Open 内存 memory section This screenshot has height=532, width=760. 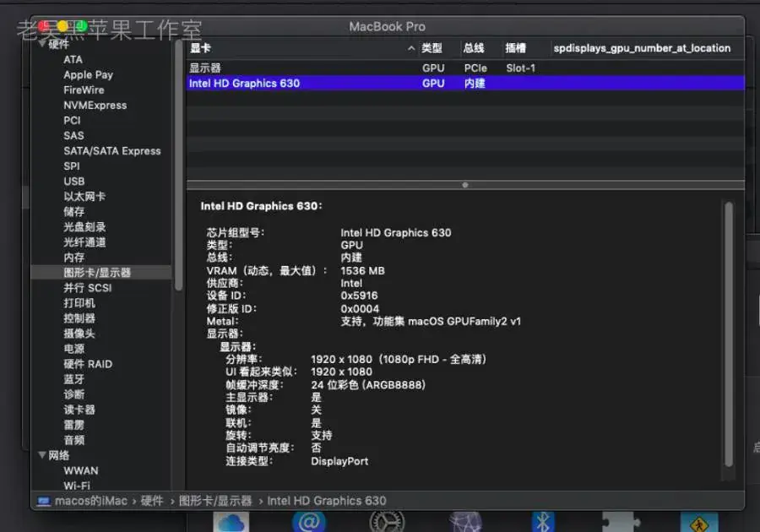tap(73, 258)
